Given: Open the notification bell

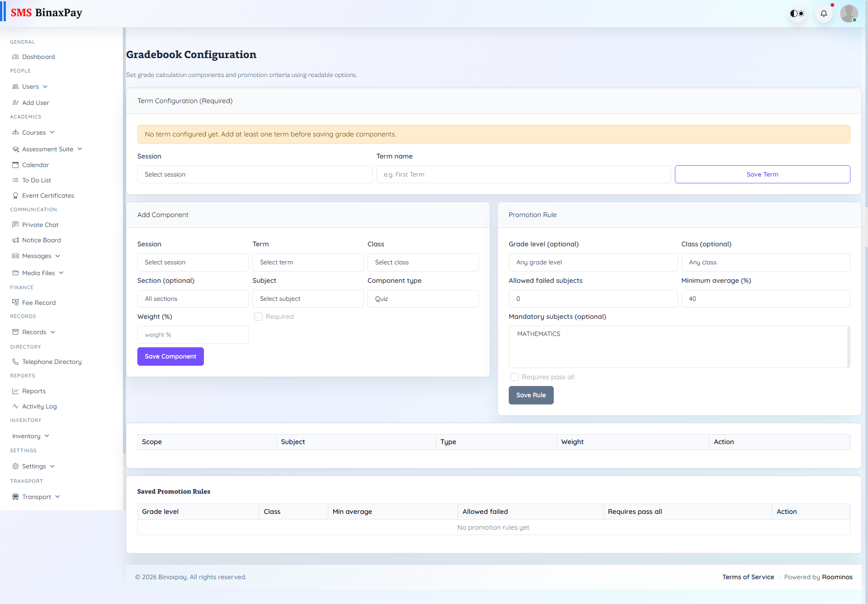Looking at the screenshot, I should click(824, 13).
